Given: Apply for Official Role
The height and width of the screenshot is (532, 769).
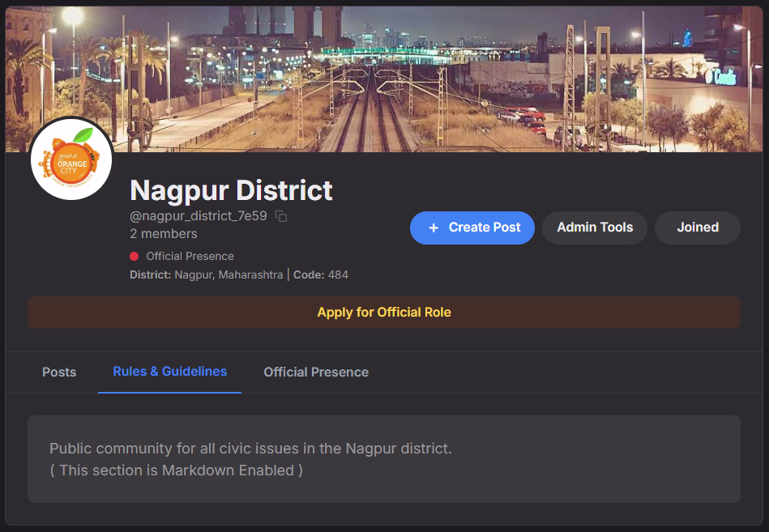Looking at the screenshot, I should (384, 312).
